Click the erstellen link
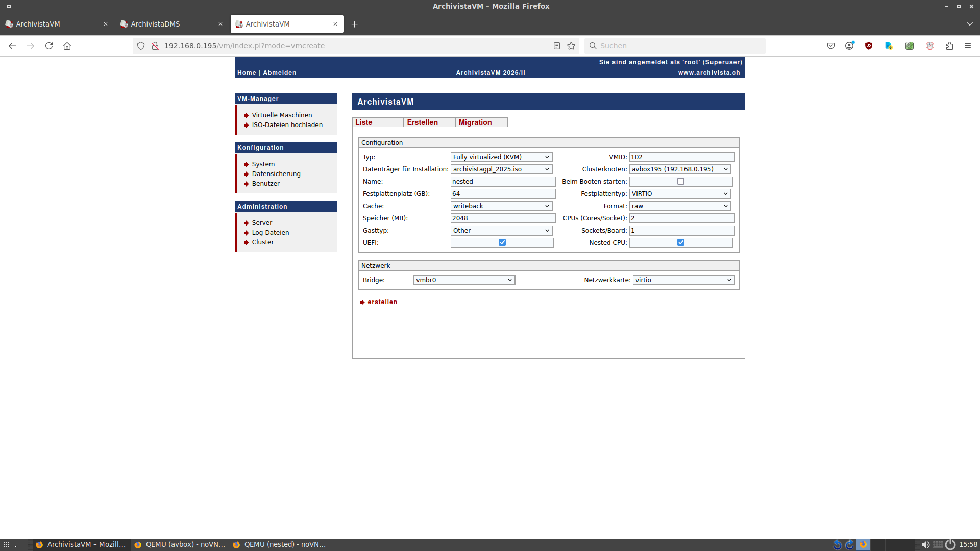The height and width of the screenshot is (551, 980). click(x=382, y=302)
